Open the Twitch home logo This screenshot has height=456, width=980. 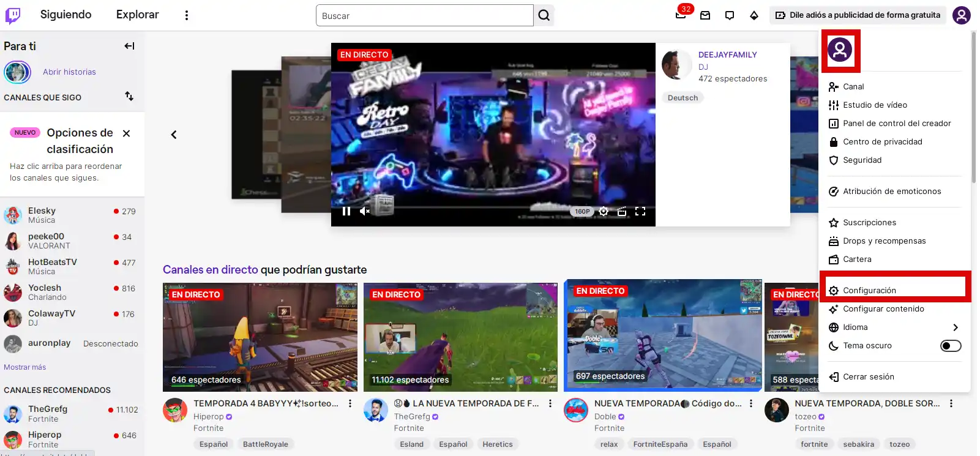(13, 15)
